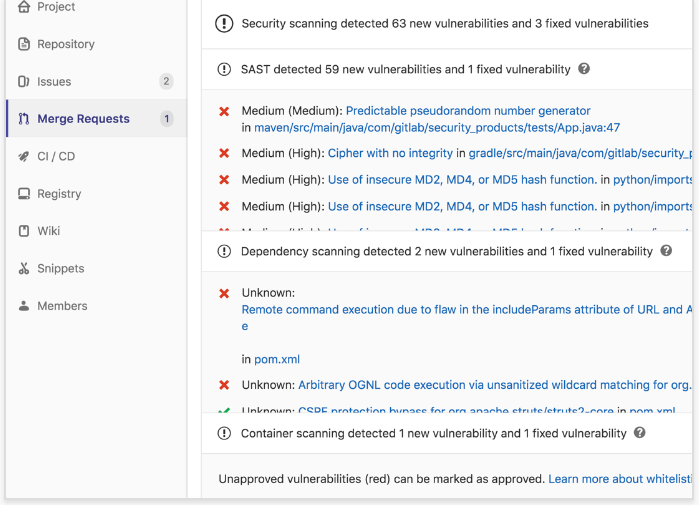This screenshot has height=505, width=699.
Task: Open Remote command execution includeParams vulnerability link
Action: pos(467,309)
